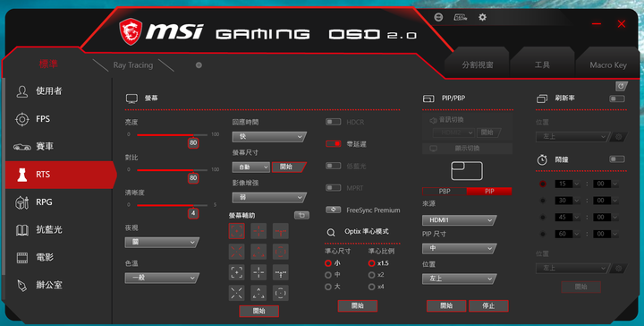Viewport: 644px width, 326px height.
Task: Click 開始 below the crosshair grid
Action: tap(258, 311)
